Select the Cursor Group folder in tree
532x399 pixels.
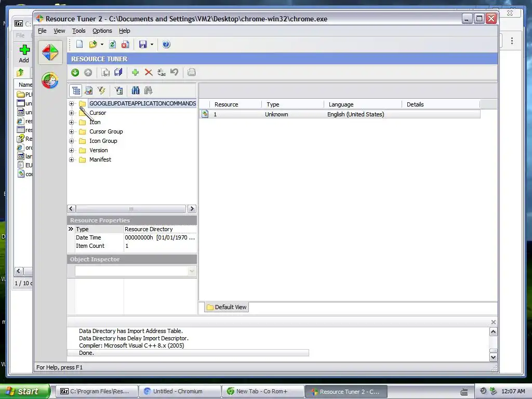click(x=106, y=131)
